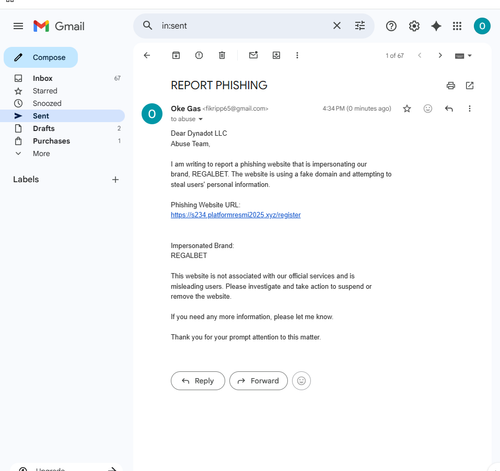The image size is (500, 471).
Task: Go to the Inbox folder
Action: point(42,78)
